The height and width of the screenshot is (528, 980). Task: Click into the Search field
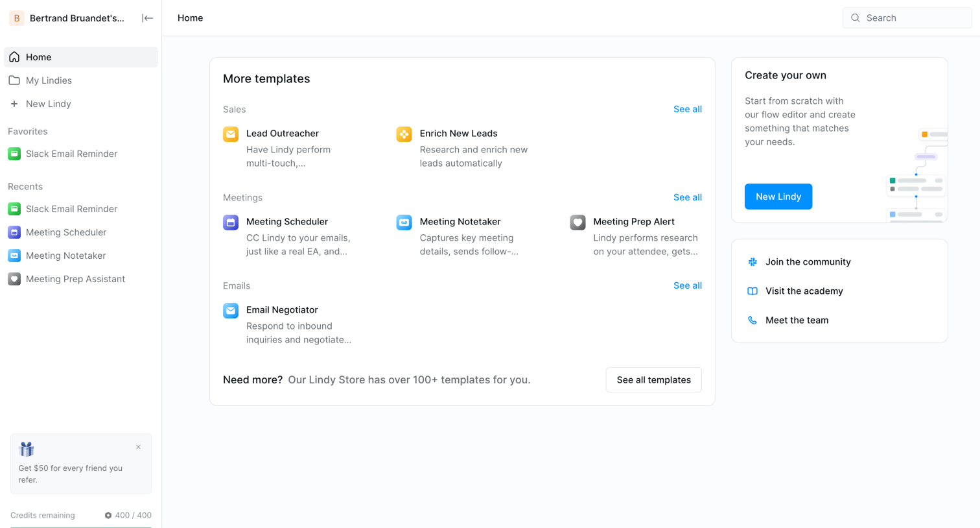click(x=907, y=18)
